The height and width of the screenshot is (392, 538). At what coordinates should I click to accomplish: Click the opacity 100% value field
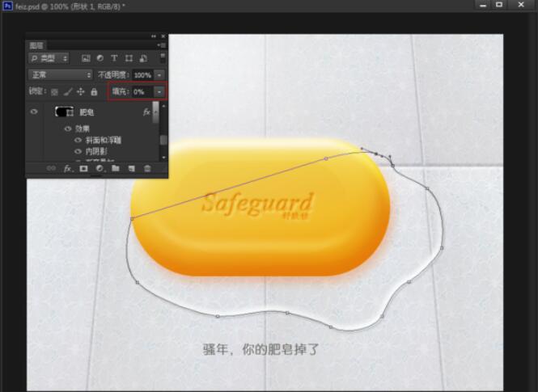pyautogui.click(x=142, y=75)
